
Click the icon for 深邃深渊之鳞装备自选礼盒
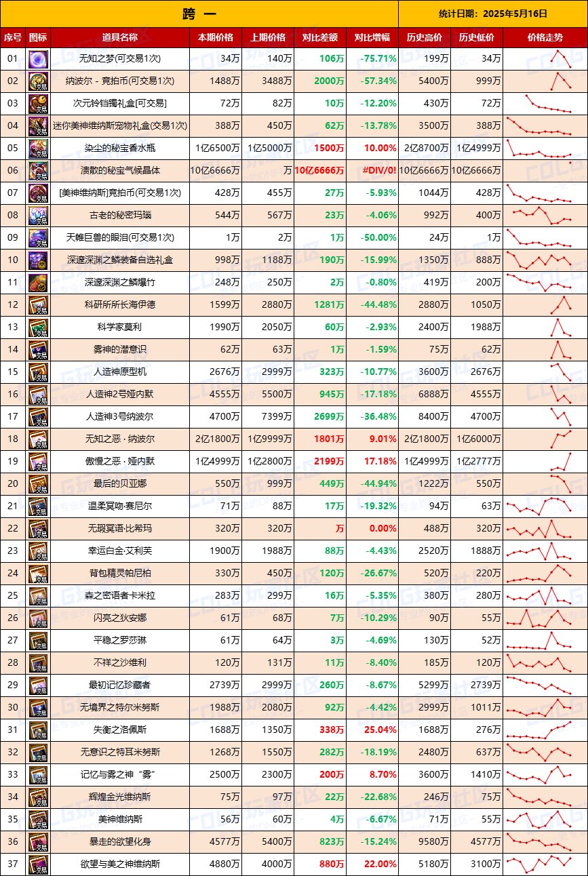pyautogui.click(x=38, y=260)
